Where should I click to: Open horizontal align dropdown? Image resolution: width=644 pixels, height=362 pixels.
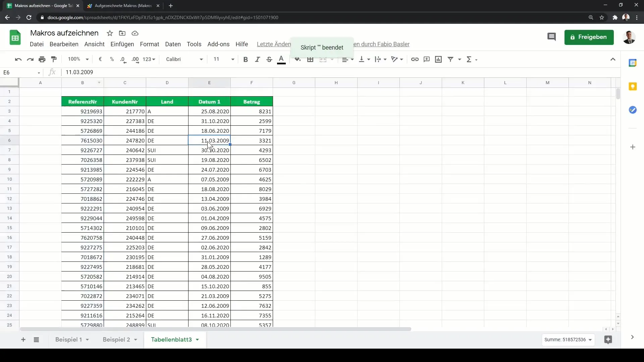point(347,59)
